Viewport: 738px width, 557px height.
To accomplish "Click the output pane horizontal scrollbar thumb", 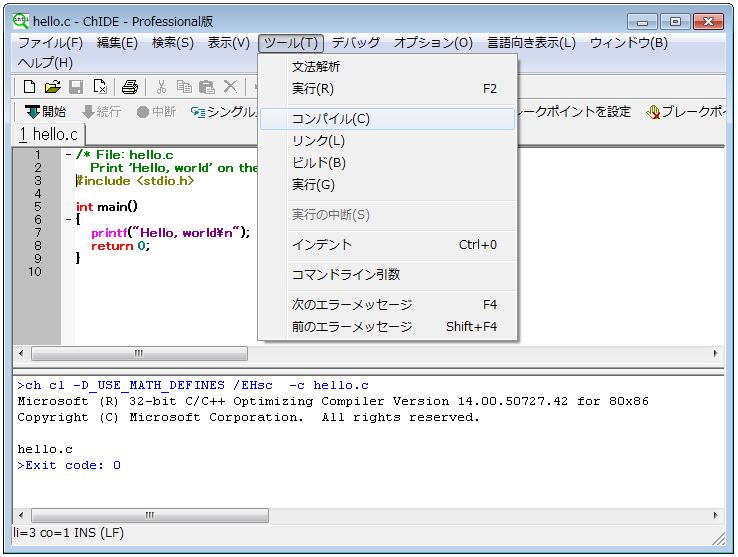I will pyautogui.click(x=150, y=516).
